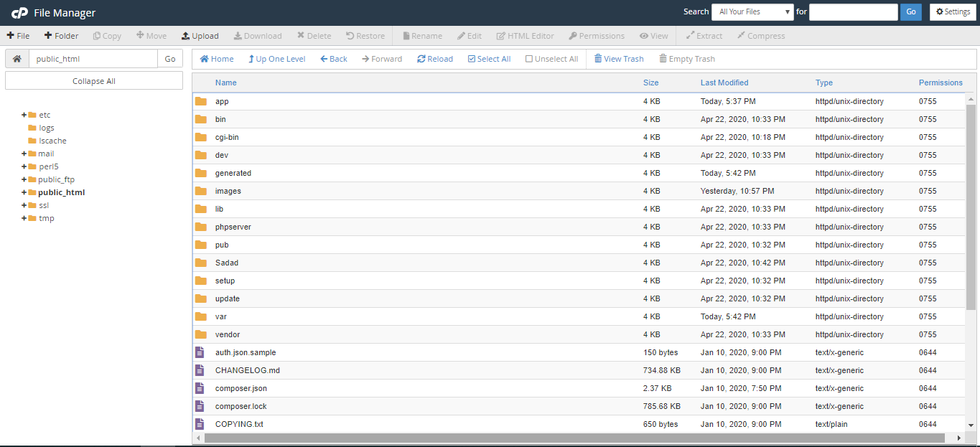Expand the public_ftp tree node

(24, 179)
